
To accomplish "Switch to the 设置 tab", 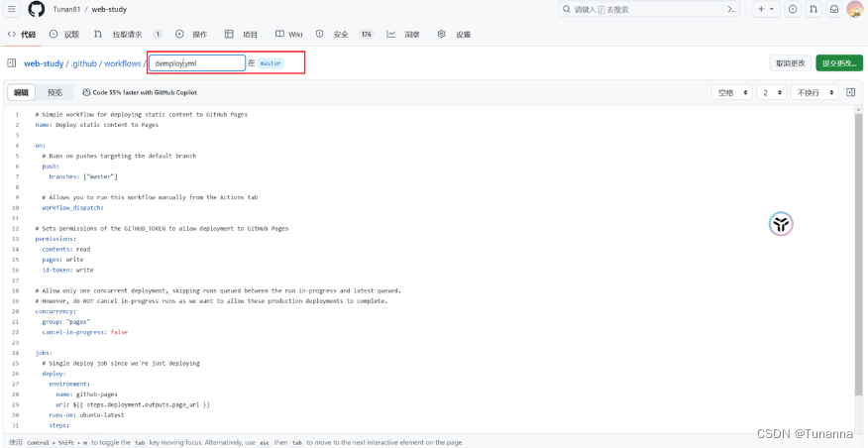I will point(454,35).
